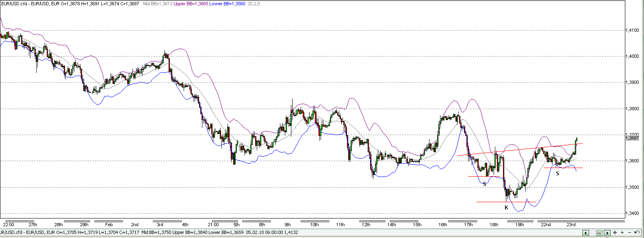Click the four-arrow pan chart icon
The image size is (644, 238).
pyautogui.click(x=615, y=232)
